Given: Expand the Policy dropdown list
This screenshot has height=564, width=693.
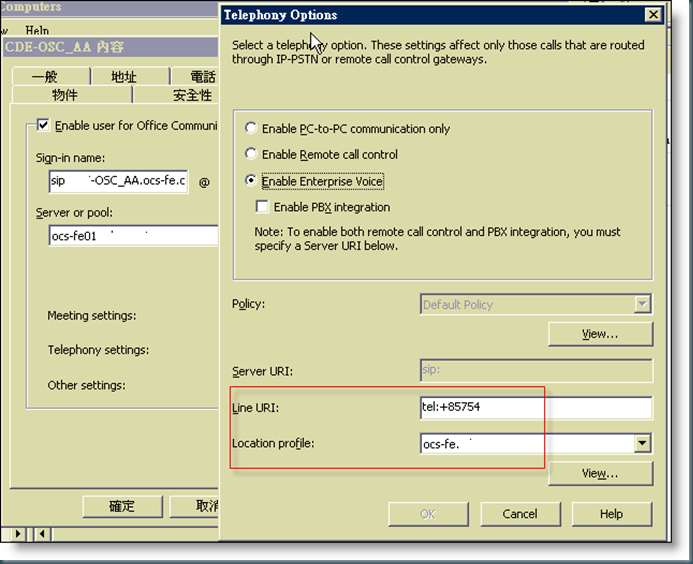Looking at the screenshot, I should tap(642, 305).
